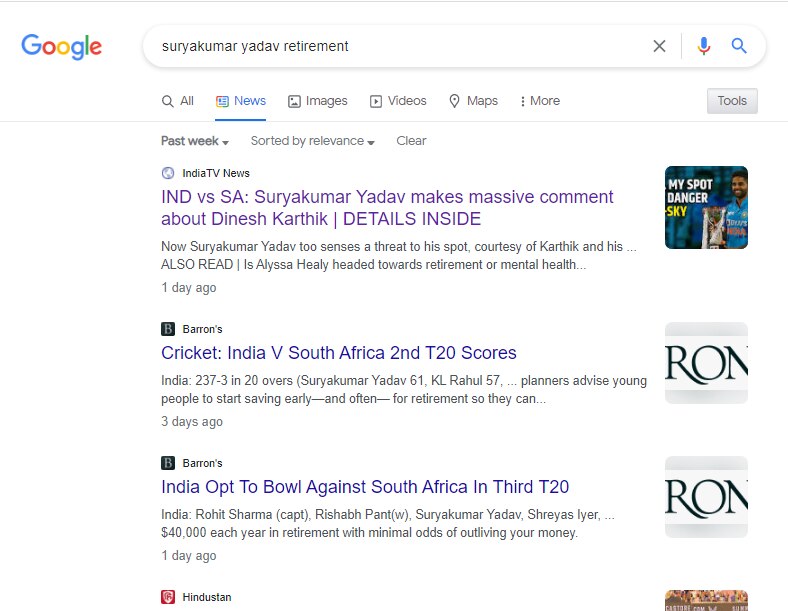This screenshot has width=788, height=611.
Task: Expand the More search categories menu
Action: 540,101
